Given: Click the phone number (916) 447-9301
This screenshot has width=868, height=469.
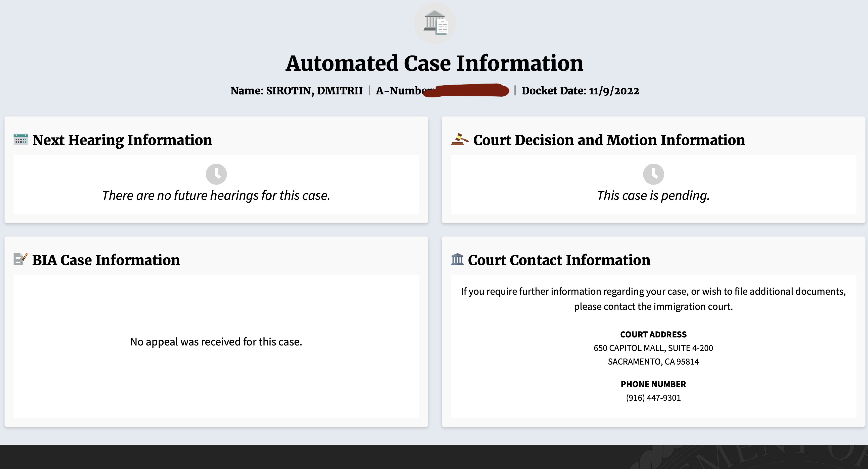Looking at the screenshot, I should [x=653, y=398].
